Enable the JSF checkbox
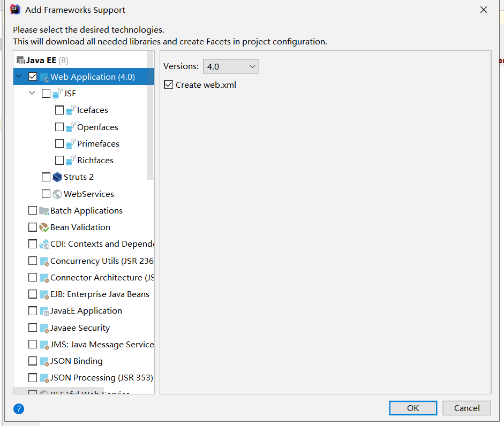Screen dimensions: 504x426 [46, 94]
